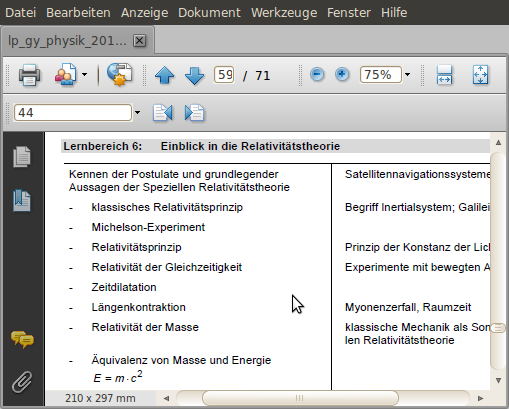Image resolution: width=509 pixels, height=409 pixels.
Task: Open the zoom percentage dropdown arrow
Action: click(407, 74)
